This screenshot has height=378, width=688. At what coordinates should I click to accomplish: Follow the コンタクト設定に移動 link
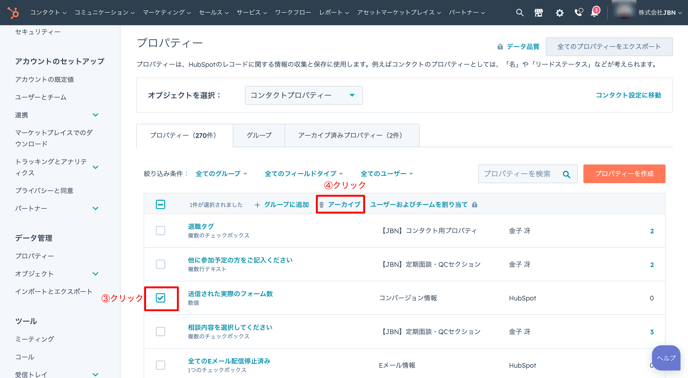point(628,95)
